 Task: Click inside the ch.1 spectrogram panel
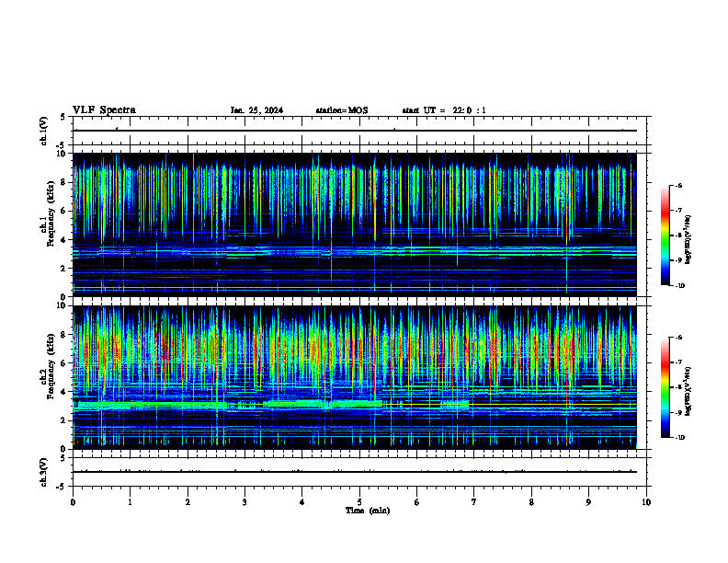tap(355, 224)
